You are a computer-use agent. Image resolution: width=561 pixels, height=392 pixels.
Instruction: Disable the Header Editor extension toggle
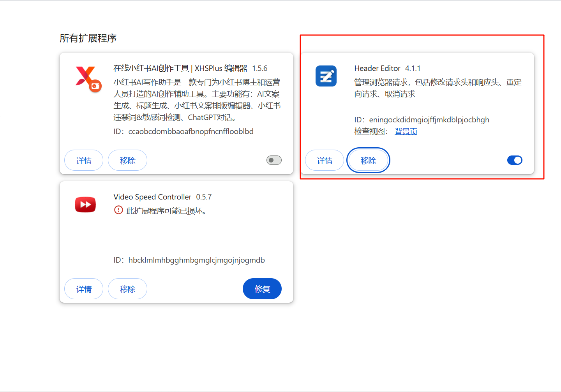[x=515, y=160]
